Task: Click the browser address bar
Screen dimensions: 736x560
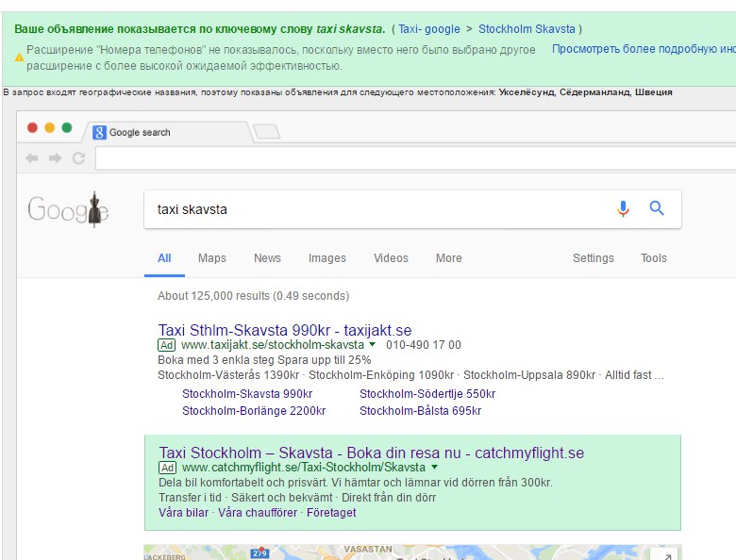Action: 415,158
